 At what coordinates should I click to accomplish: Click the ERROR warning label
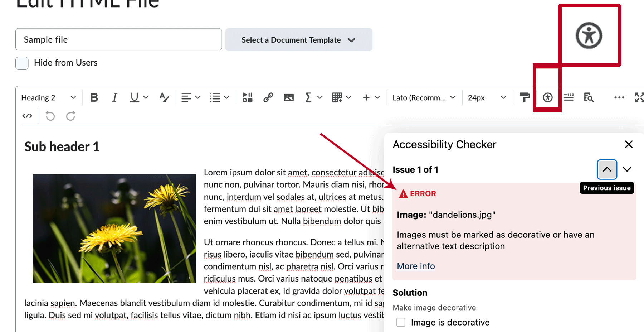(418, 194)
